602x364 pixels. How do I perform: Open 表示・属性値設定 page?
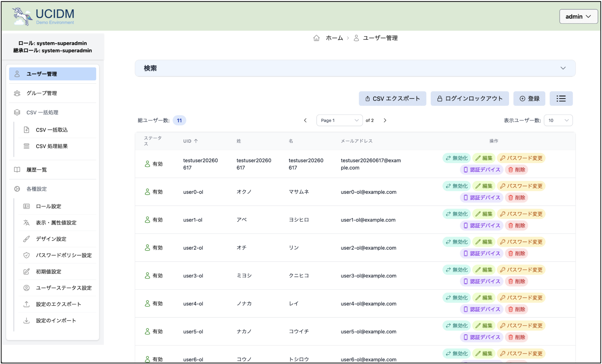click(x=57, y=223)
